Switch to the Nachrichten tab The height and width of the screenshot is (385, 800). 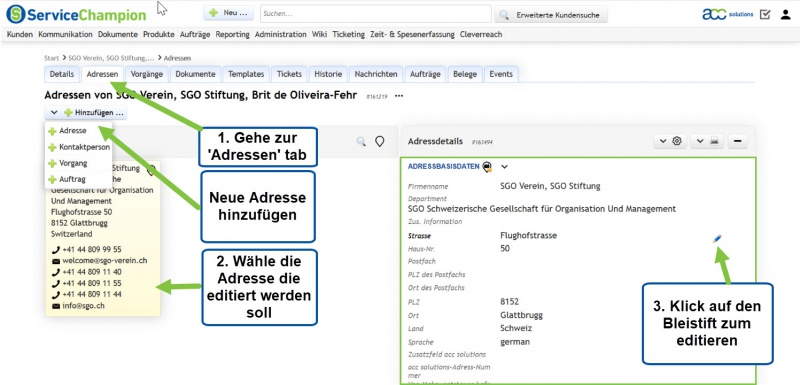(376, 74)
